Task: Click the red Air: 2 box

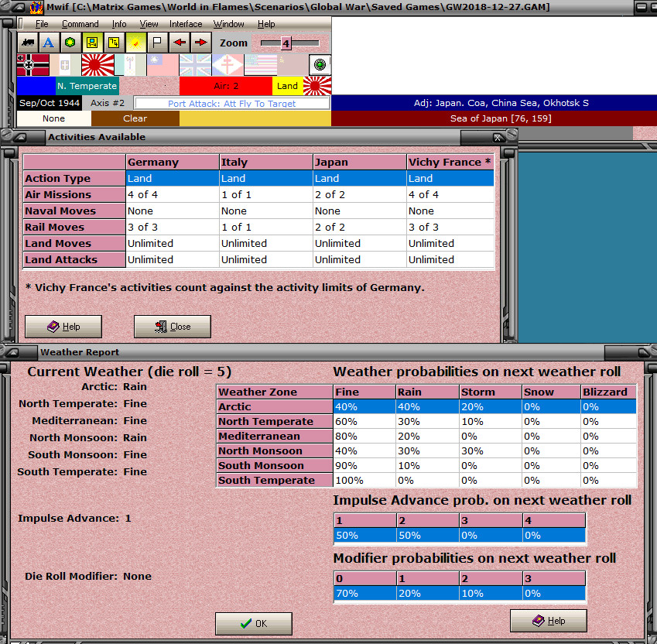Action: pos(226,86)
